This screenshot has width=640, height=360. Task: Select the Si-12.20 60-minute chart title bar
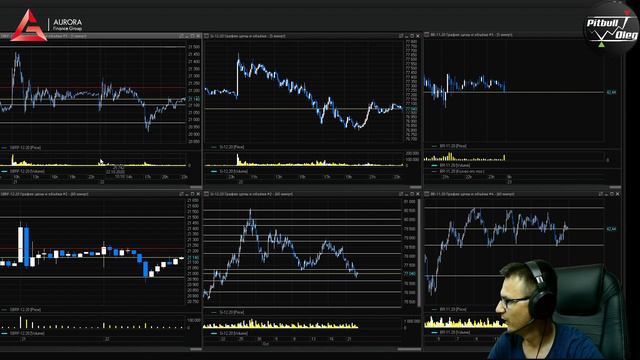pos(312,194)
